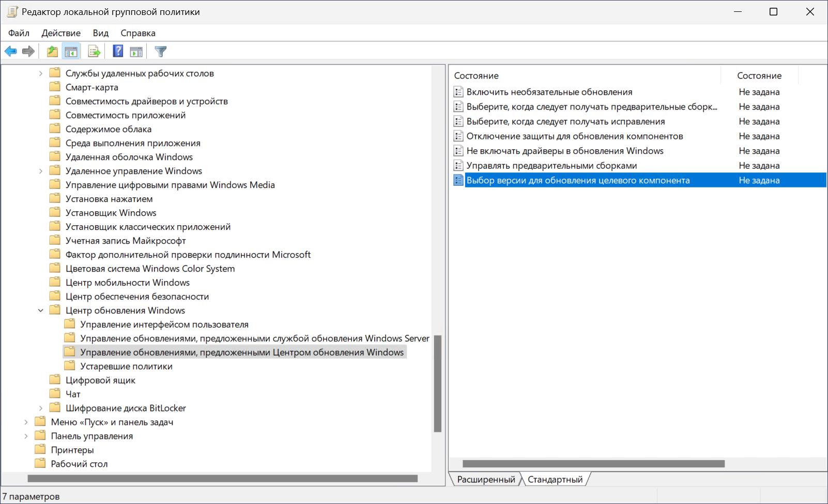Select 'Центр обеспечения безопасности' tree folder
This screenshot has height=504, width=828.
(137, 296)
